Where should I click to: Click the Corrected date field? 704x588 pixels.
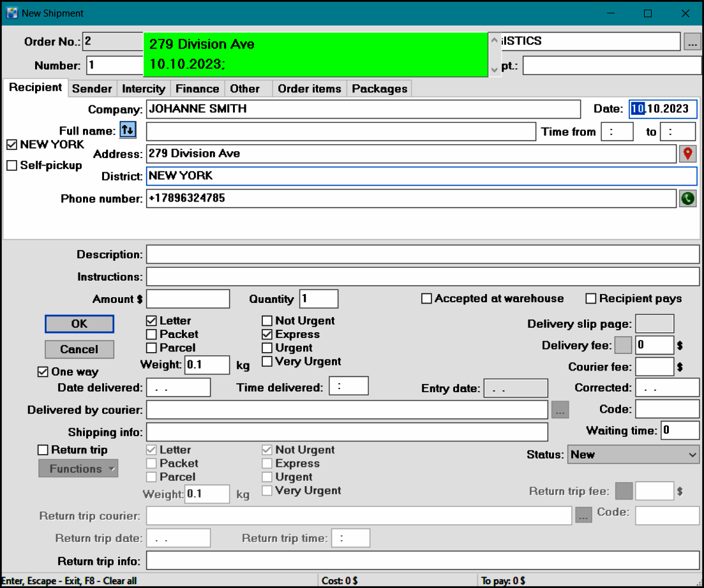[667, 388]
